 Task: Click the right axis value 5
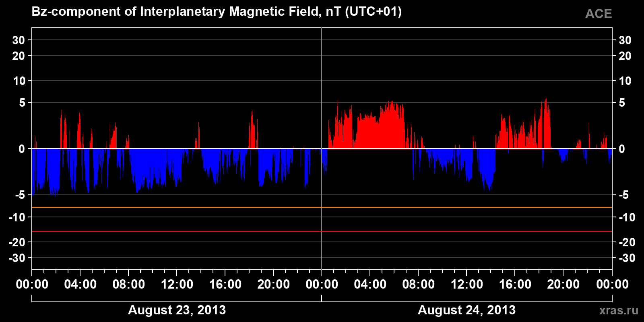tap(622, 103)
